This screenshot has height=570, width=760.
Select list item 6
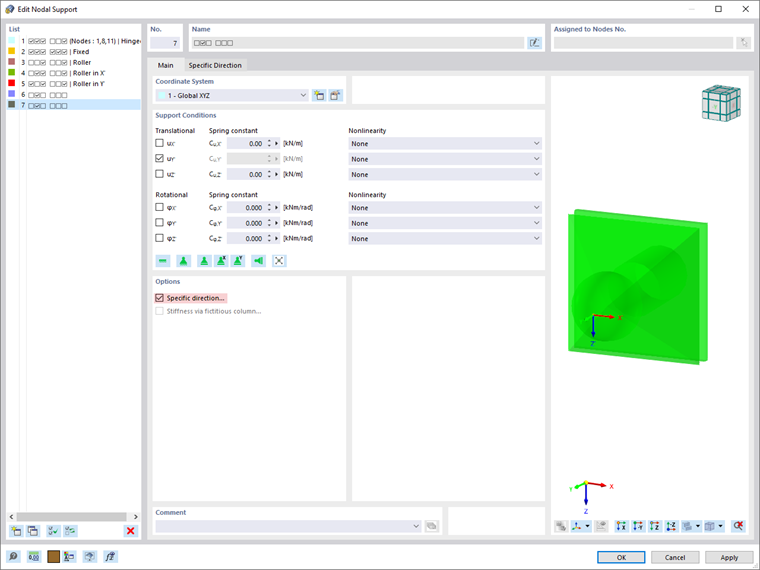coord(74,95)
